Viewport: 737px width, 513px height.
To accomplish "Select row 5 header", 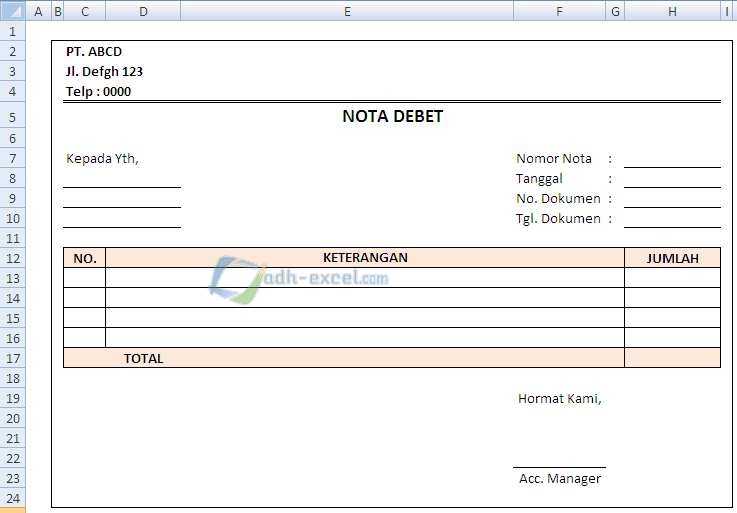I will click(13, 117).
